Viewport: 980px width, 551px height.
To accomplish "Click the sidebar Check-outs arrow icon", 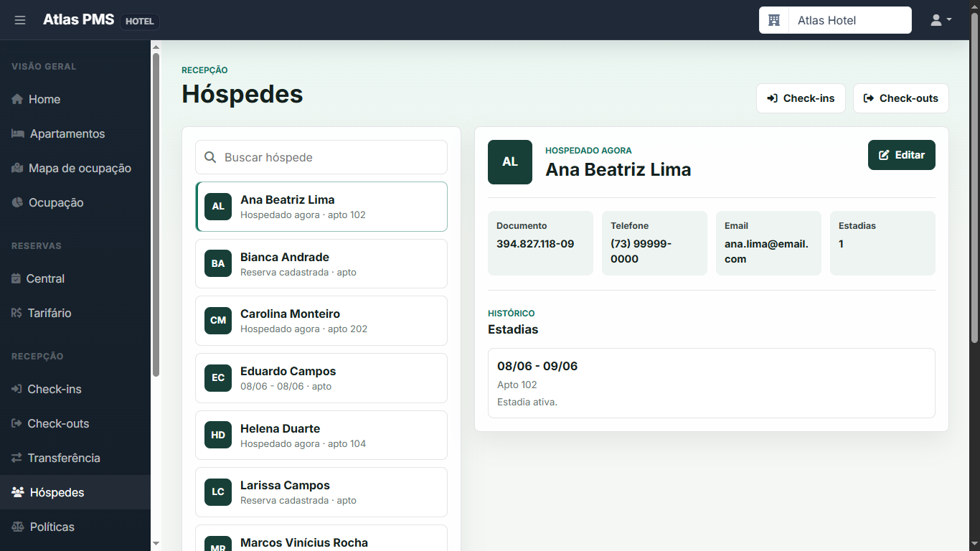I will [17, 423].
